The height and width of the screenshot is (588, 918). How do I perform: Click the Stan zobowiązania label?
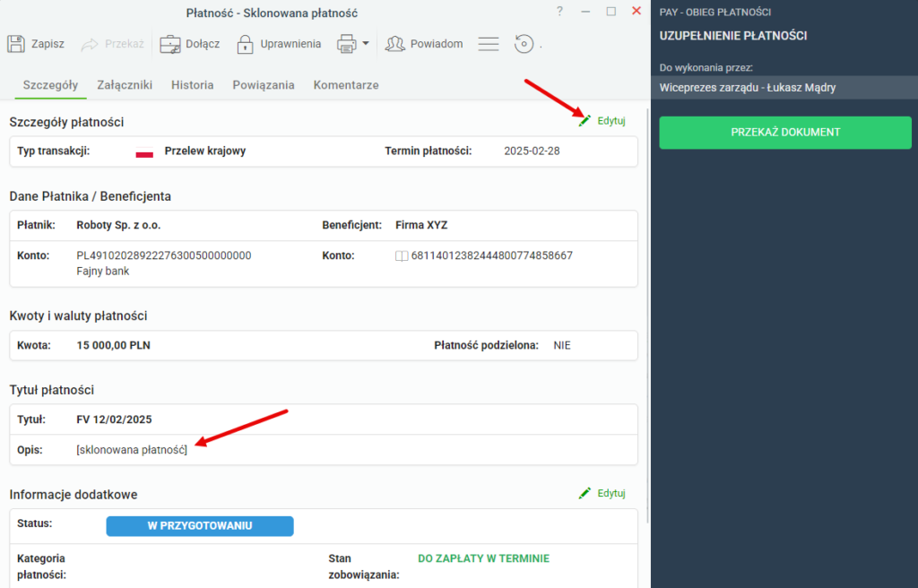364,566
